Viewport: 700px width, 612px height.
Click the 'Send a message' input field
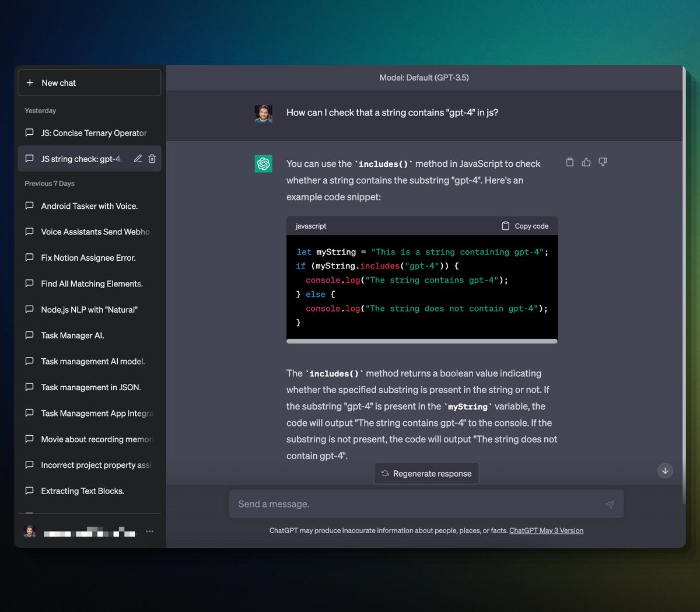coord(408,503)
